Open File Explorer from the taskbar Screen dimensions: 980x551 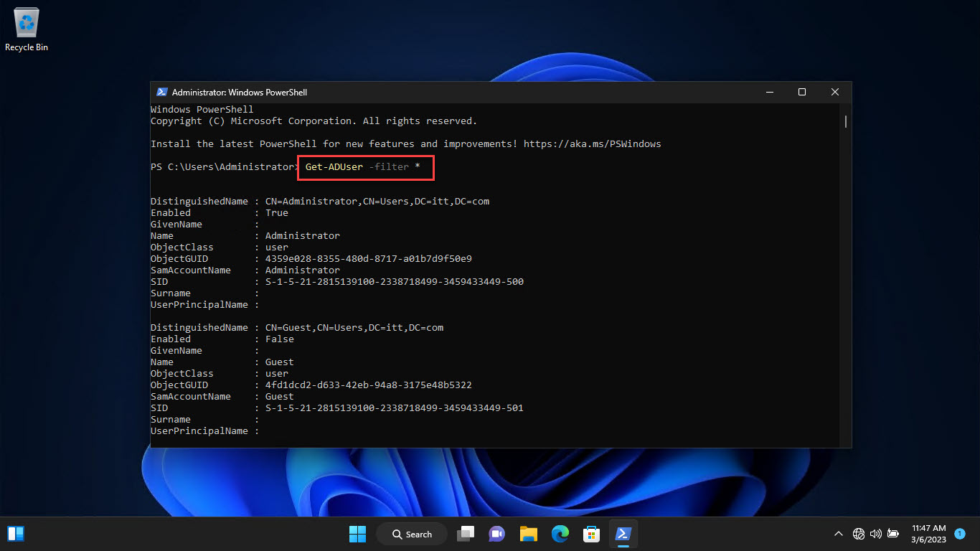528,534
